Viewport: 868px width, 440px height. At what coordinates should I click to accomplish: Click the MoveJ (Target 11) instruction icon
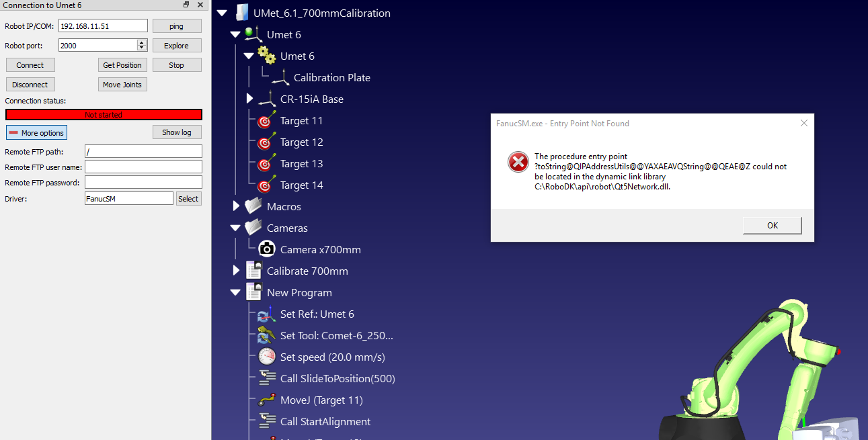click(x=267, y=400)
